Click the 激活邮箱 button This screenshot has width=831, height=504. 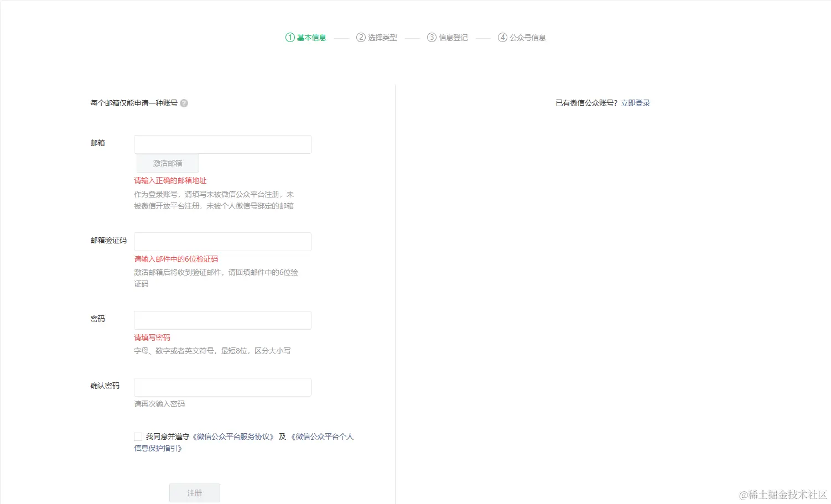coord(168,163)
